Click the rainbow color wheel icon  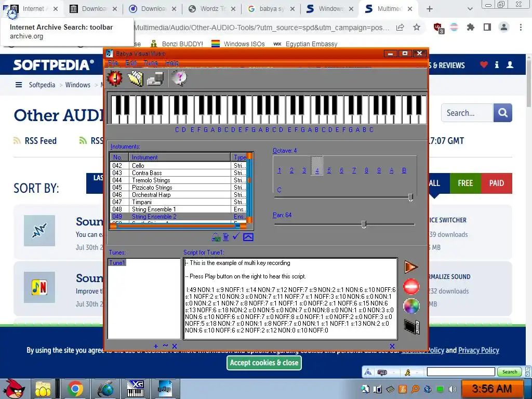411,306
